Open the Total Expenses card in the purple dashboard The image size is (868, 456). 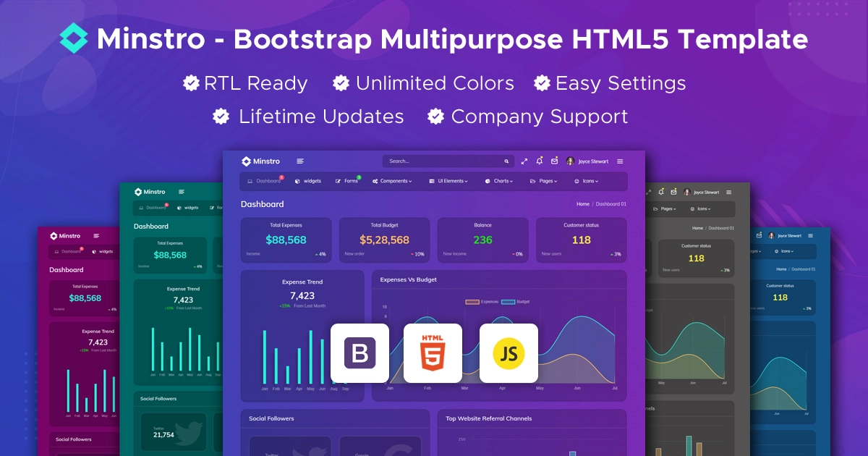(x=286, y=240)
